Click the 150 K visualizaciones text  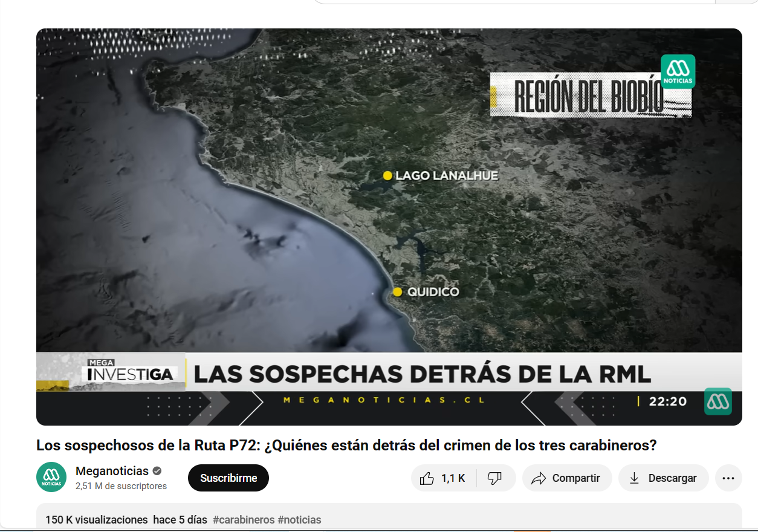(97, 520)
